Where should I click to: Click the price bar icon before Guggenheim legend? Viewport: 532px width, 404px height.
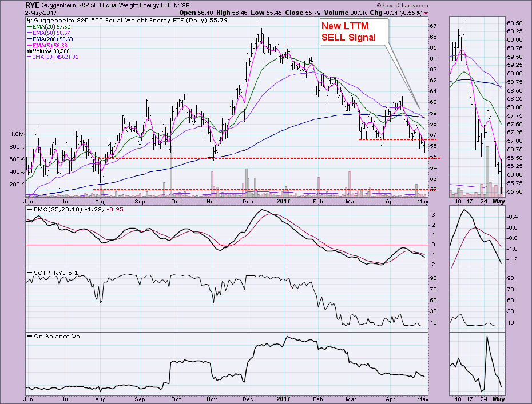coord(29,19)
